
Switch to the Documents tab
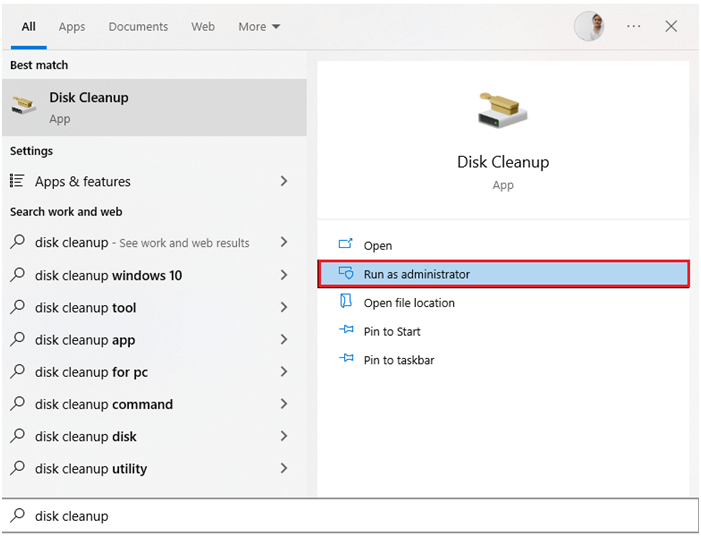click(138, 27)
